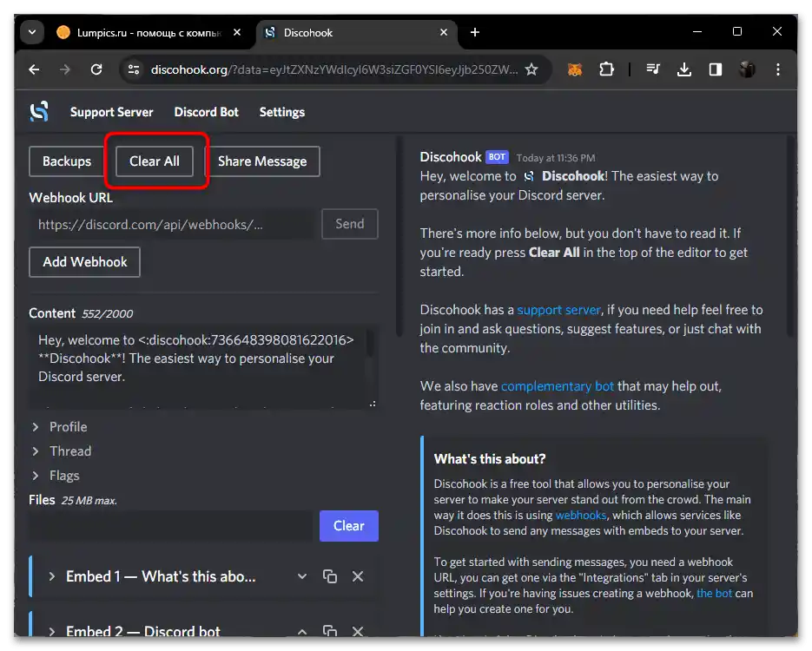Click the Clear All button
This screenshot has height=651, width=812.
coord(155,161)
